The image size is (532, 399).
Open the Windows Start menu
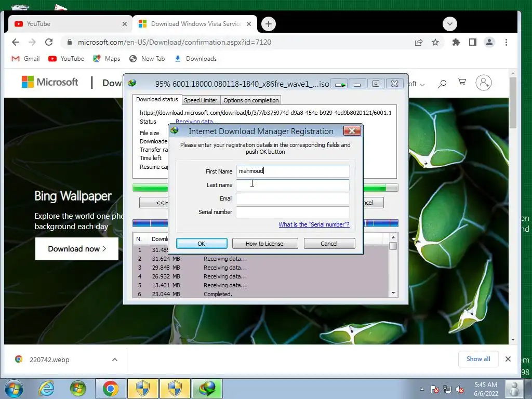pyautogui.click(x=14, y=389)
